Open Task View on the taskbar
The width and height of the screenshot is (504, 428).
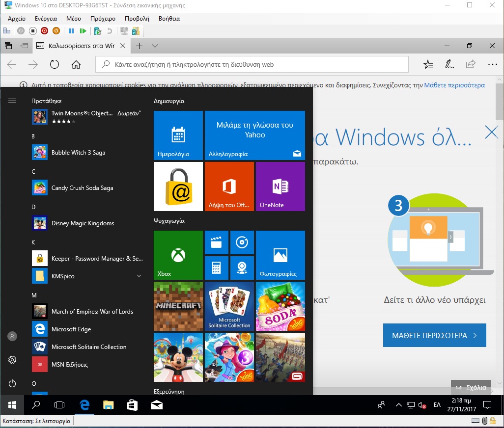59,405
